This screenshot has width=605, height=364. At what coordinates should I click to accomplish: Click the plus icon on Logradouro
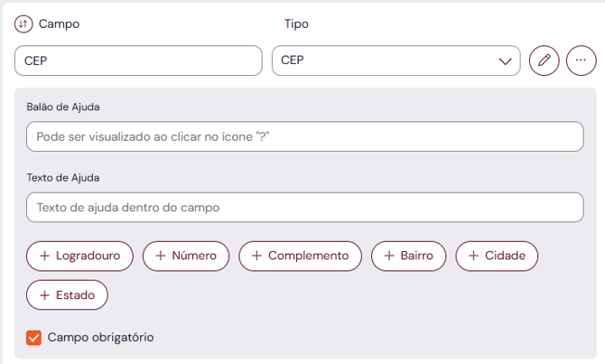click(x=43, y=256)
